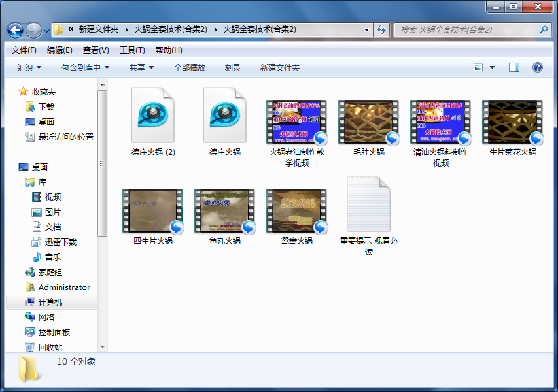This screenshot has height=392, width=558.
Task: Open the change view dropdown arrow
Action: [x=492, y=67]
